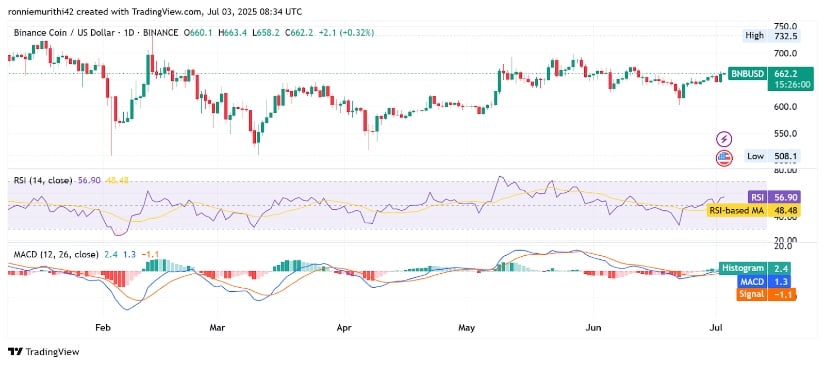This screenshot has width=825, height=365.
Task: Click the close value C662.2 in header
Action: pos(299,33)
